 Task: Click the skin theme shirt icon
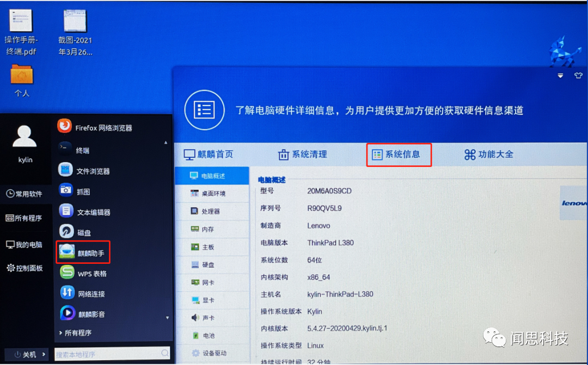578,76
